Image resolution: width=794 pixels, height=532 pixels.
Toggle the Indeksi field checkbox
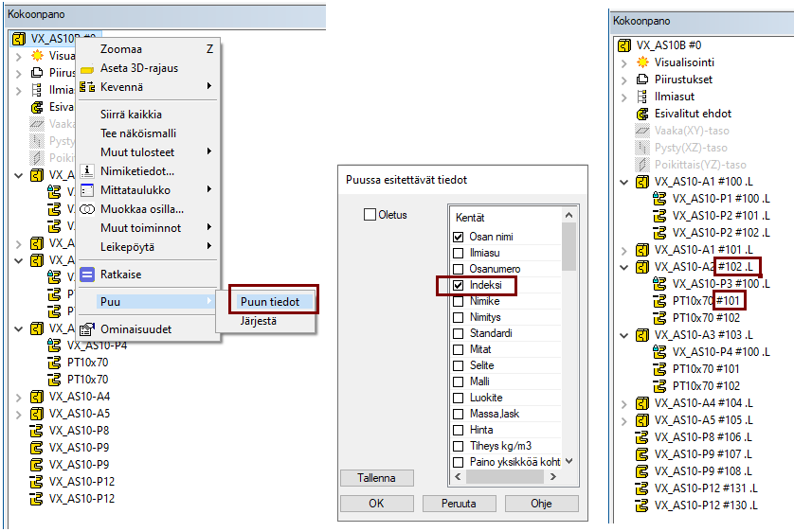click(459, 285)
